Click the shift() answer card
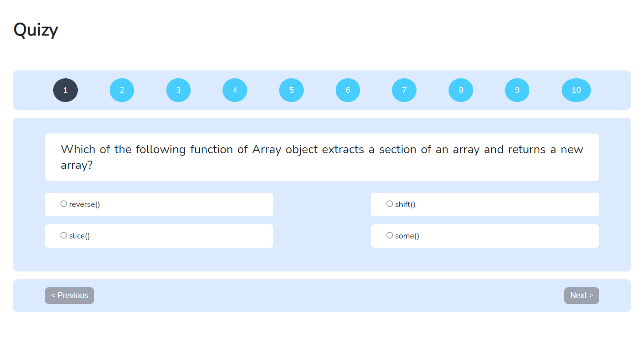Viewport: 644px width, 337px height. pos(484,204)
